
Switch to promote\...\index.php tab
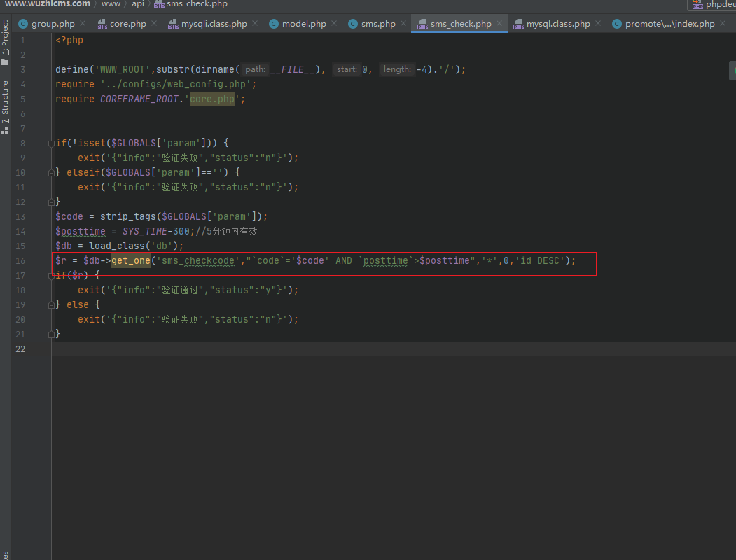pyautogui.click(x=669, y=24)
